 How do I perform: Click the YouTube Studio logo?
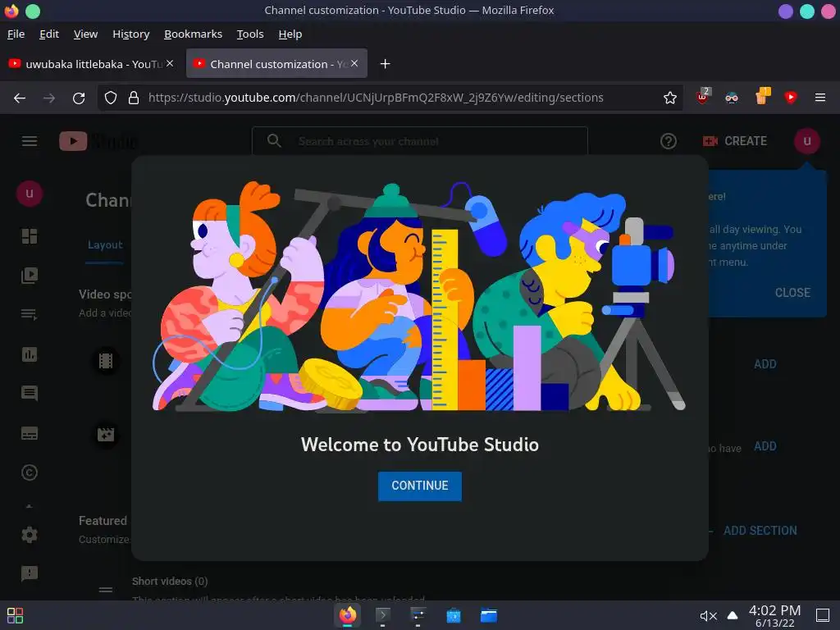tap(98, 141)
